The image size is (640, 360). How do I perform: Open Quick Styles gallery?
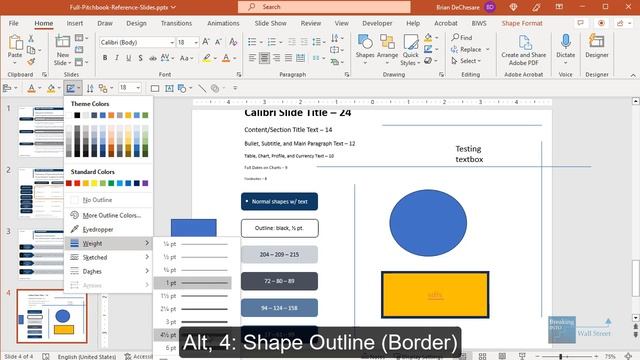(x=410, y=50)
